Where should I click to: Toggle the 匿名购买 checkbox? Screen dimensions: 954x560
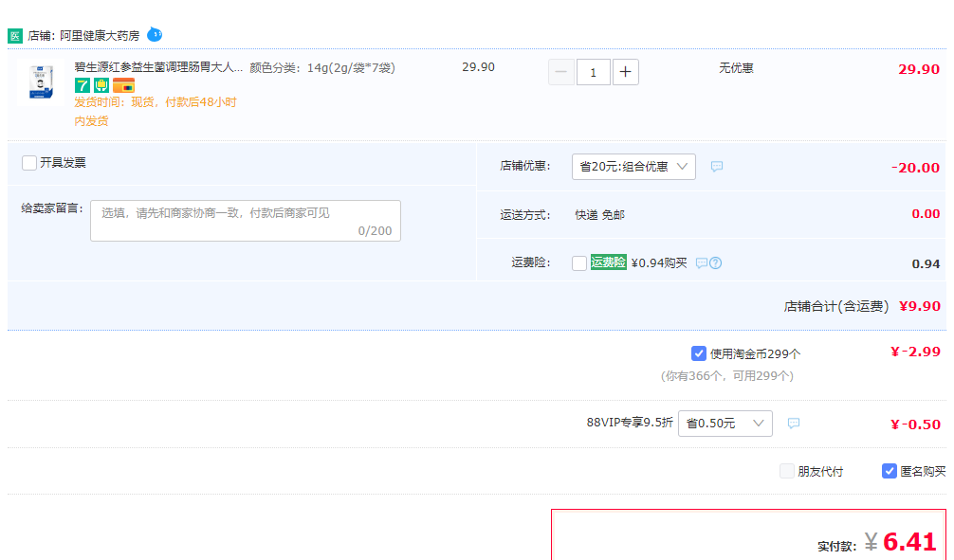[889, 471]
